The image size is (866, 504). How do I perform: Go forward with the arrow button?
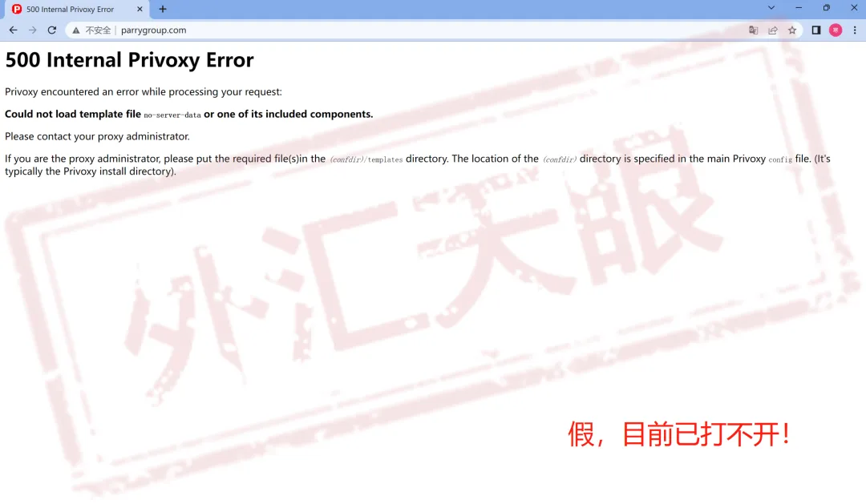pos(33,30)
